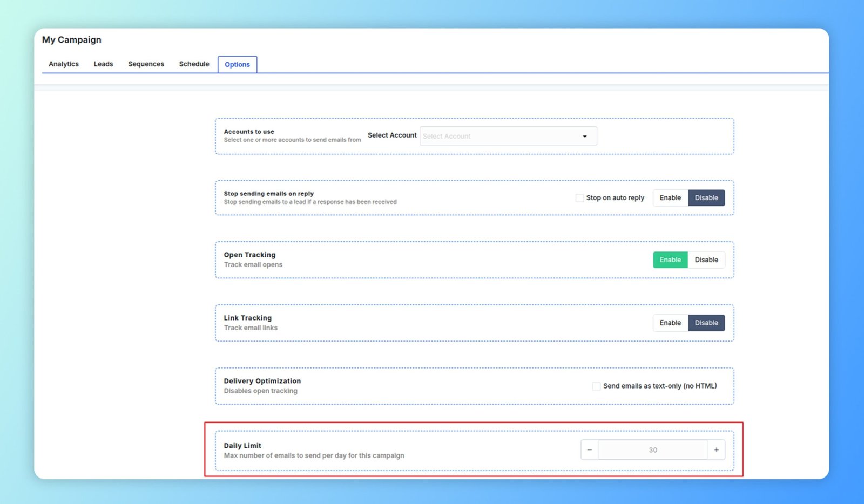Click the Options tab
Screen dimensions: 864x504
click(x=237, y=64)
